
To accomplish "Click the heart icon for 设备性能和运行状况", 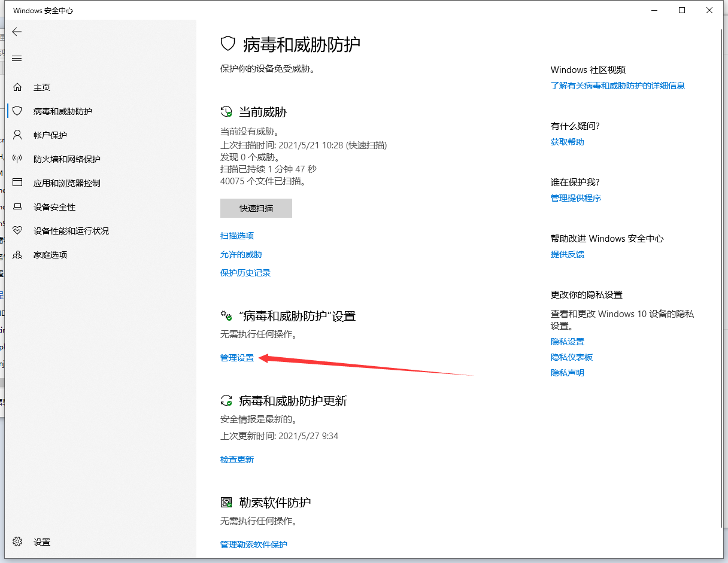I will [17, 231].
